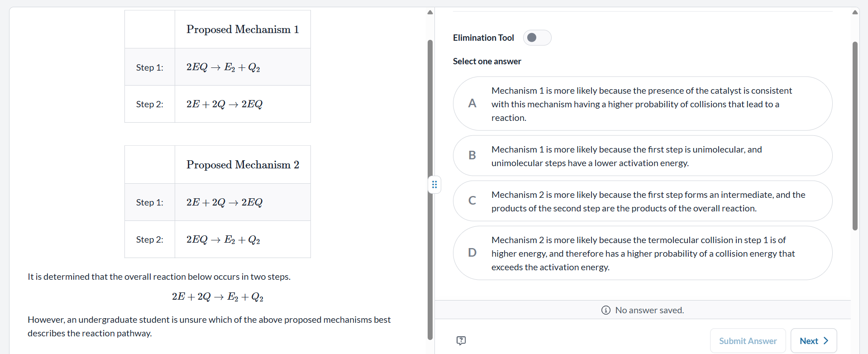Click the Submit Answer button
Image resolution: width=868 pixels, height=354 pixels.
pyautogui.click(x=748, y=341)
